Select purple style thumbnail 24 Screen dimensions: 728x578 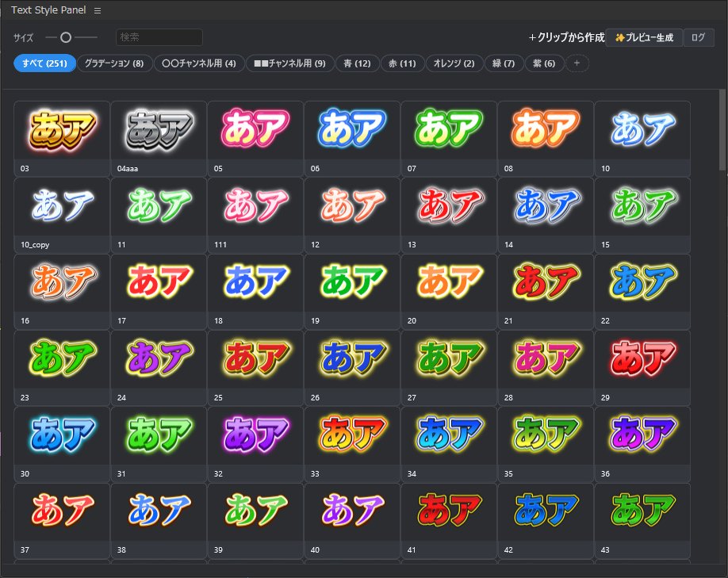(159, 368)
